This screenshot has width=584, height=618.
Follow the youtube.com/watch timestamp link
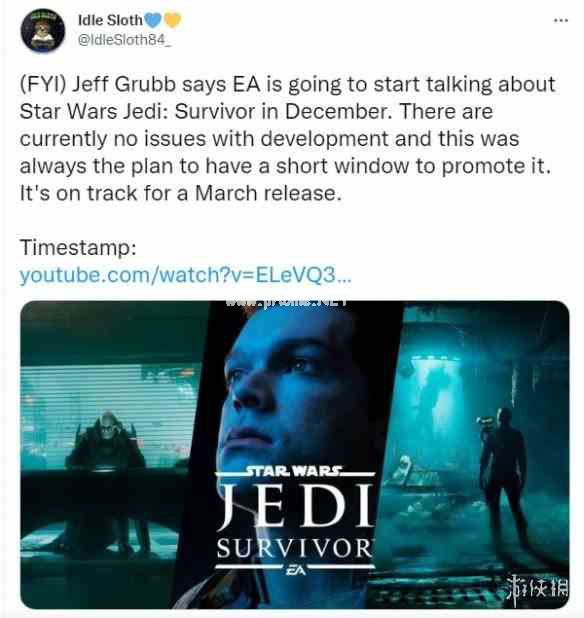[x=185, y=275]
